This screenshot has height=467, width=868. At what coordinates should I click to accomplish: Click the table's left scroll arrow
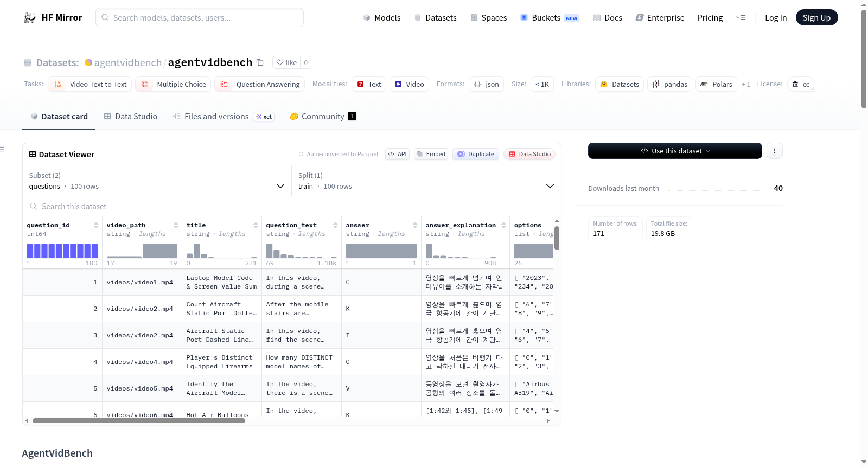(x=27, y=420)
